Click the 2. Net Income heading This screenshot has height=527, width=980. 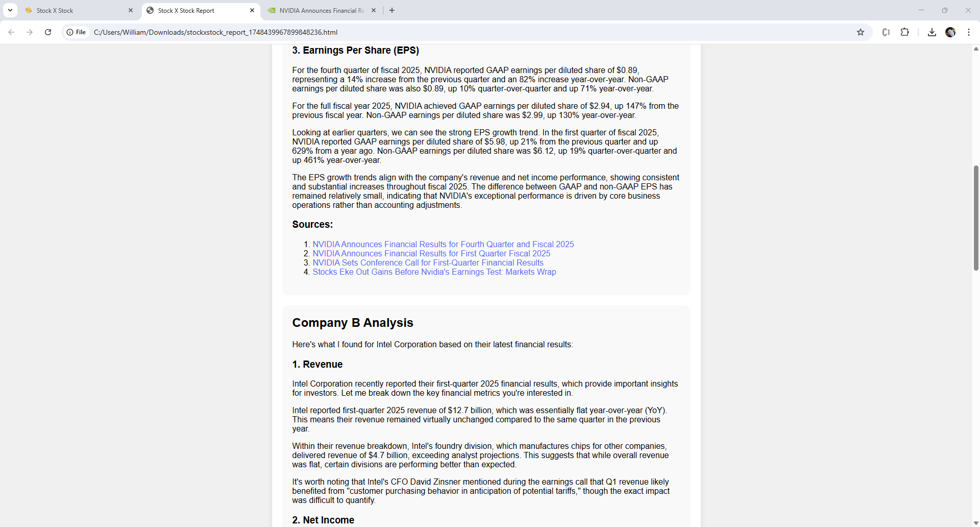(x=323, y=520)
